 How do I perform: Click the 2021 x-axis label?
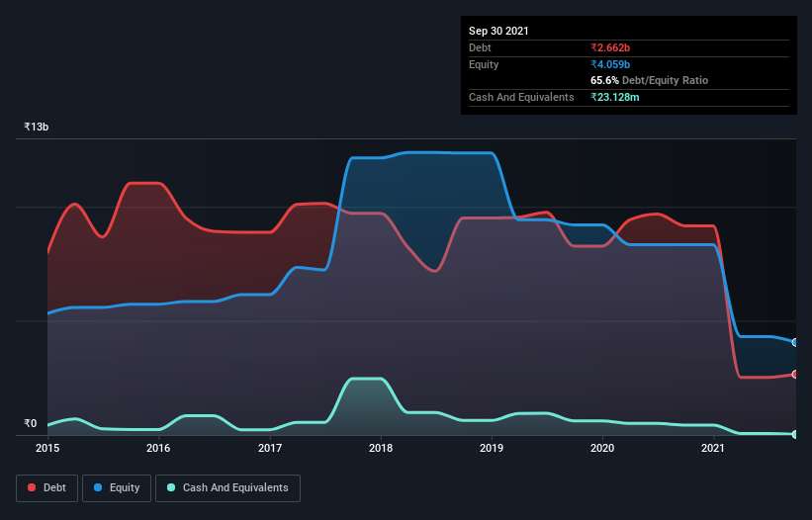coord(712,448)
